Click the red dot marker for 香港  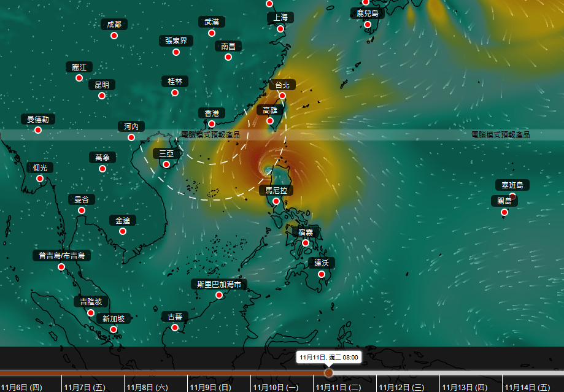212,124
